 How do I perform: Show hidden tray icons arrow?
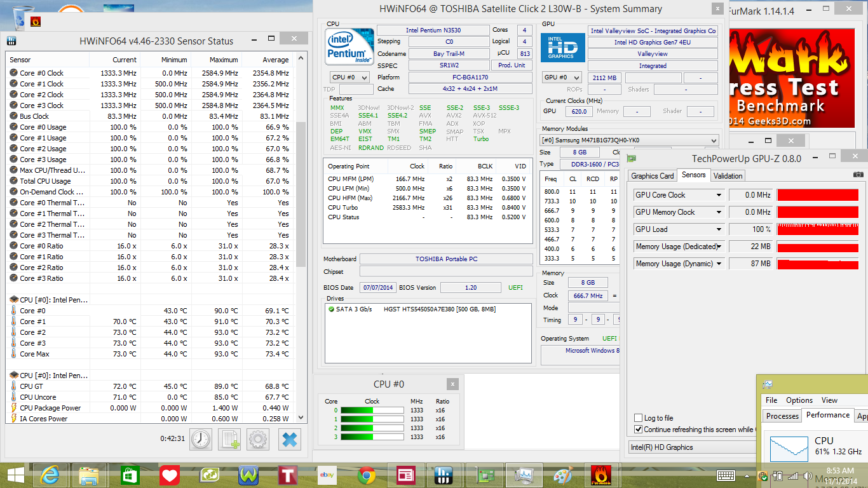click(747, 476)
